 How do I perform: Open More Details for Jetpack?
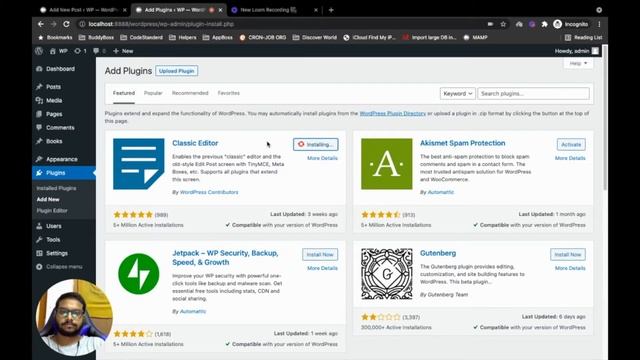322,268
